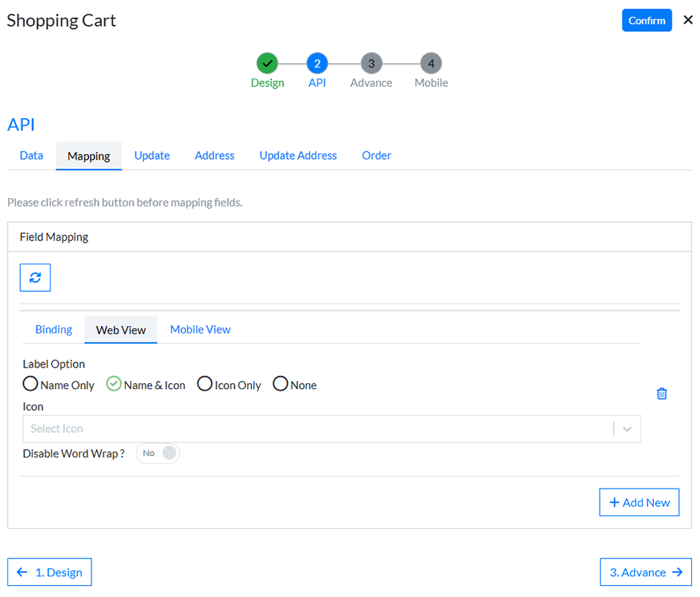The height and width of the screenshot is (597, 700).
Task: Switch to the Binding tab
Action: click(x=54, y=330)
